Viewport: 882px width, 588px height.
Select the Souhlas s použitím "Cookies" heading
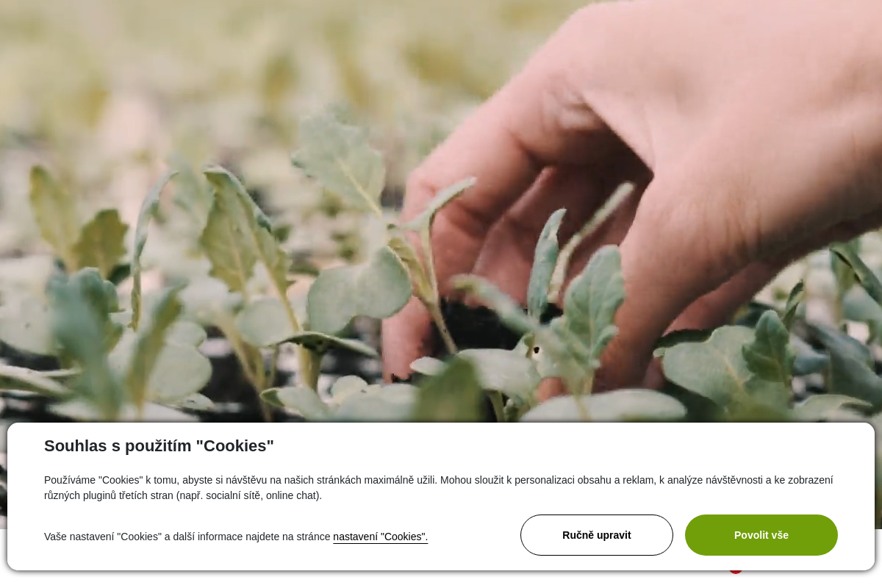pos(159,445)
